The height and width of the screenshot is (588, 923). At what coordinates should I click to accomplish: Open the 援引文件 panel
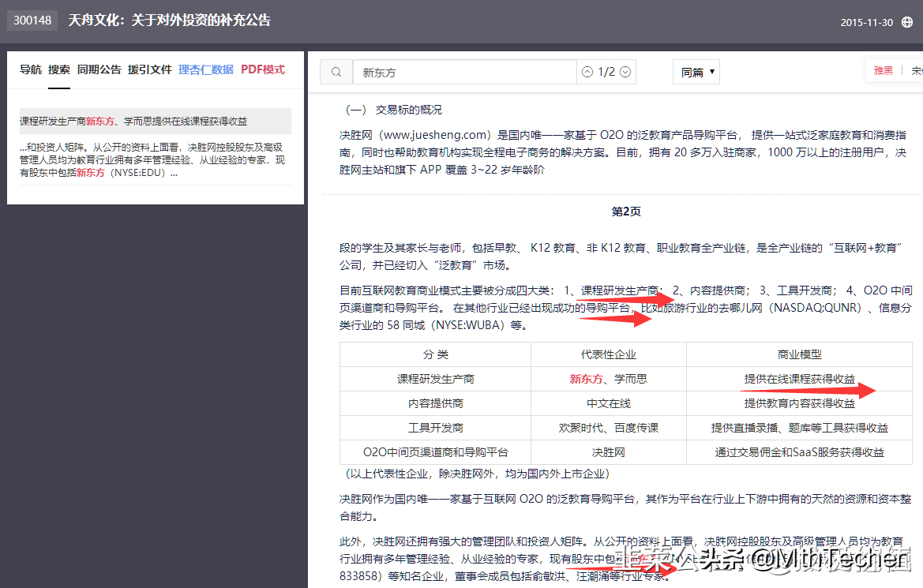click(x=150, y=69)
